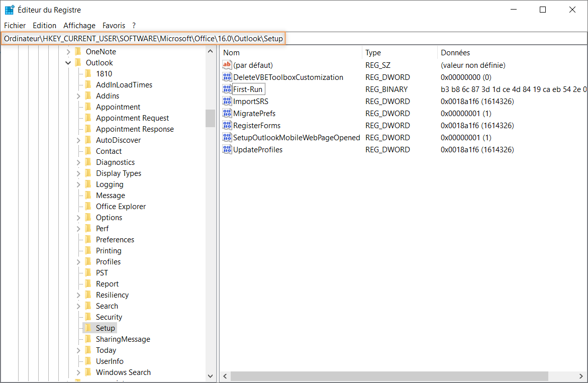Click the Appointment folder icon
Viewport: 588px width, 383px height.
88,107
